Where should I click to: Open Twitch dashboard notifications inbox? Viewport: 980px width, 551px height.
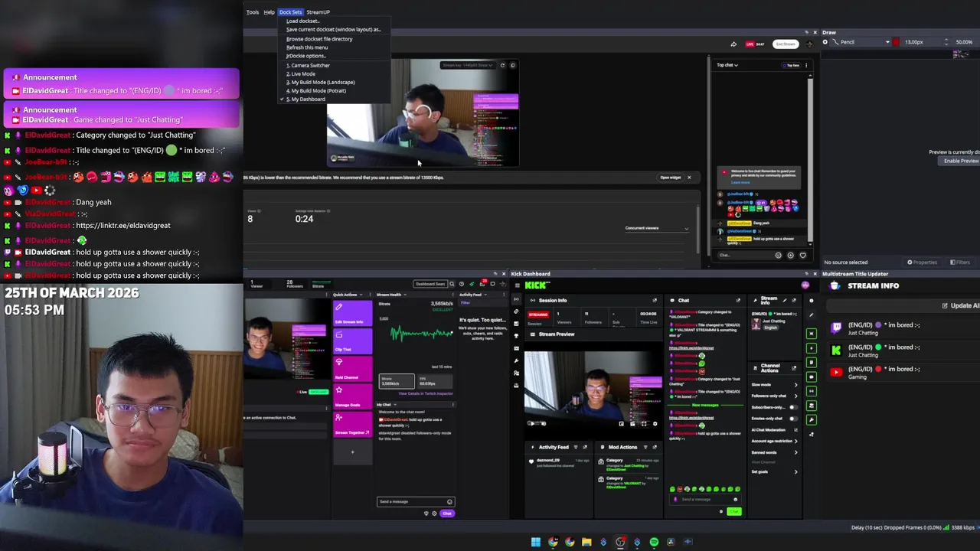[482, 284]
